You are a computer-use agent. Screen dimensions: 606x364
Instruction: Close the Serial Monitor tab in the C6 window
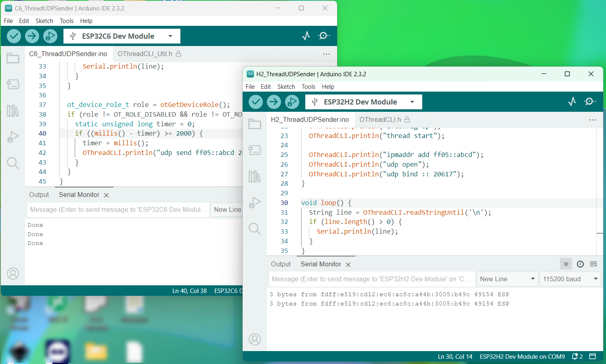click(106, 195)
